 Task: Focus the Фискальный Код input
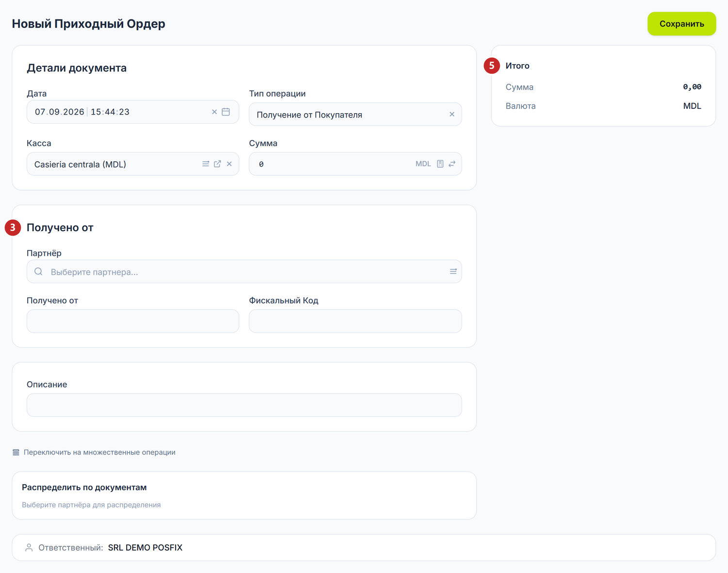coord(355,321)
